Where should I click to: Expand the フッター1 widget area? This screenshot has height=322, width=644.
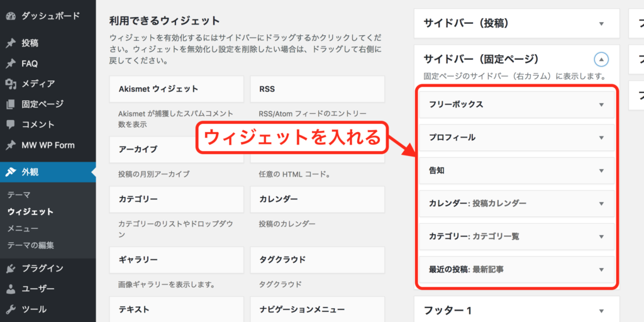(601, 311)
